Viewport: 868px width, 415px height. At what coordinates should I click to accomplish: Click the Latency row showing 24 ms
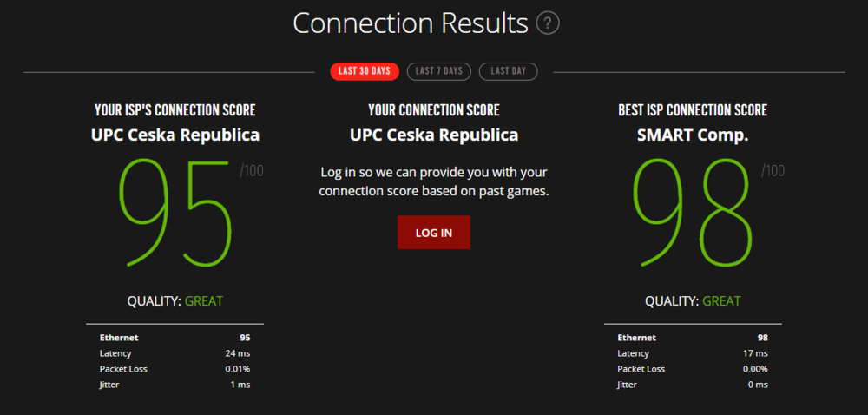point(175,353)
